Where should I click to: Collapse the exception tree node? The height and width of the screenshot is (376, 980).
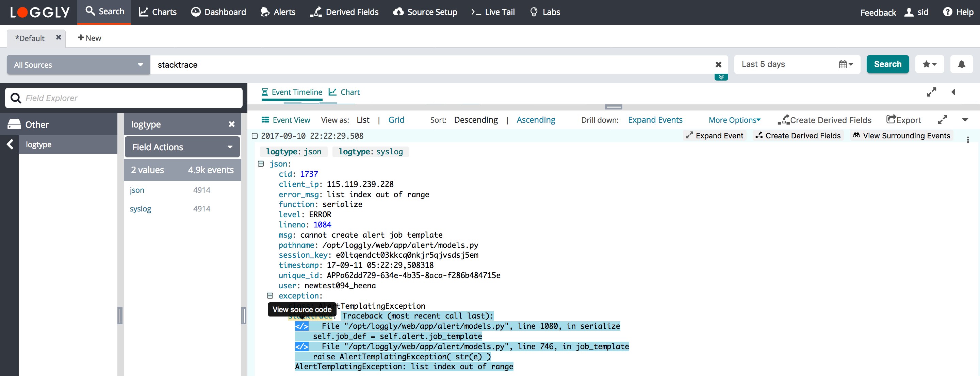click(270, 296)
